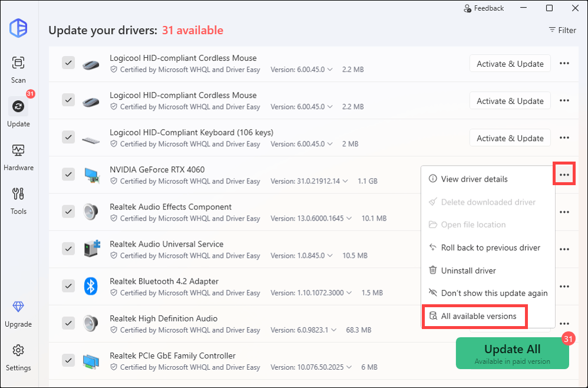588x388 pixels.
Task: Click the Realtek High Definition Audio name
Action: [x=164, y=318]
